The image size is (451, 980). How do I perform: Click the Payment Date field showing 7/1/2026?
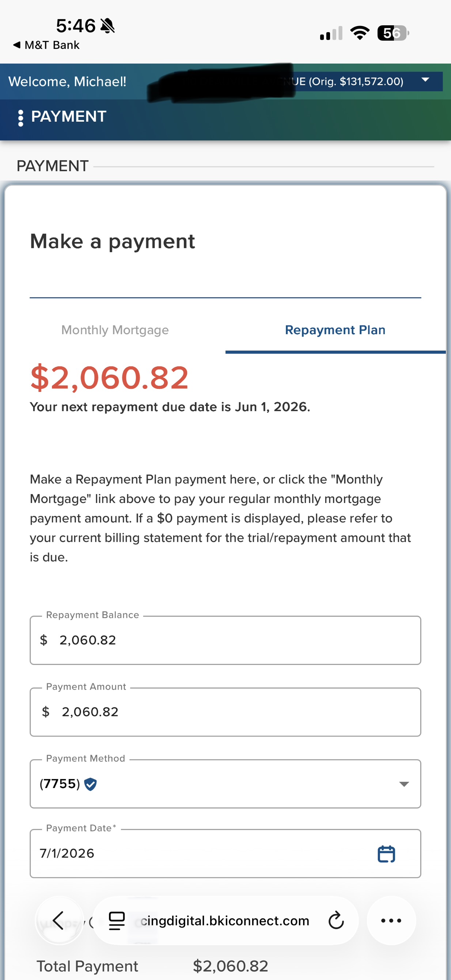click(225, 853)
